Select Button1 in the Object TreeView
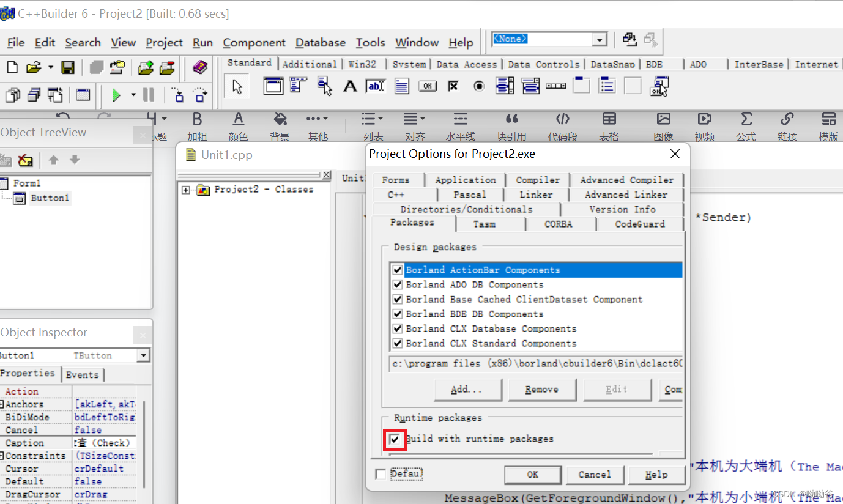Viewport: 843px width, 504px height. coord(50,198)
